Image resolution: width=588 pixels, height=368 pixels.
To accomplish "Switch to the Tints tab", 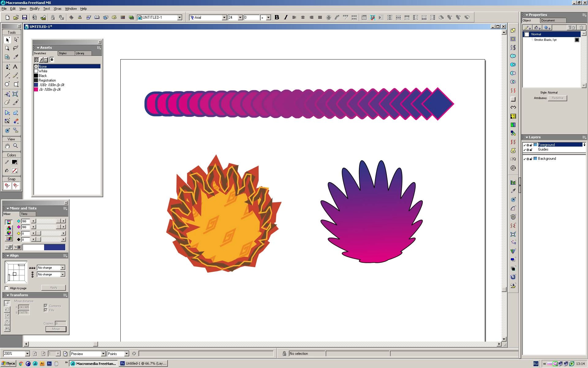I will click(x=28, y=214).
